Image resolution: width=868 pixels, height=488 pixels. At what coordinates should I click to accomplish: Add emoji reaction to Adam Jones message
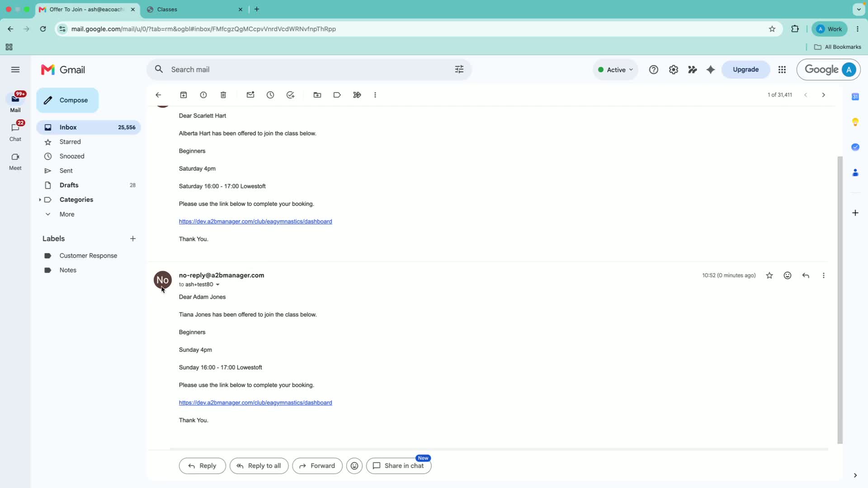tap(788, 276)
